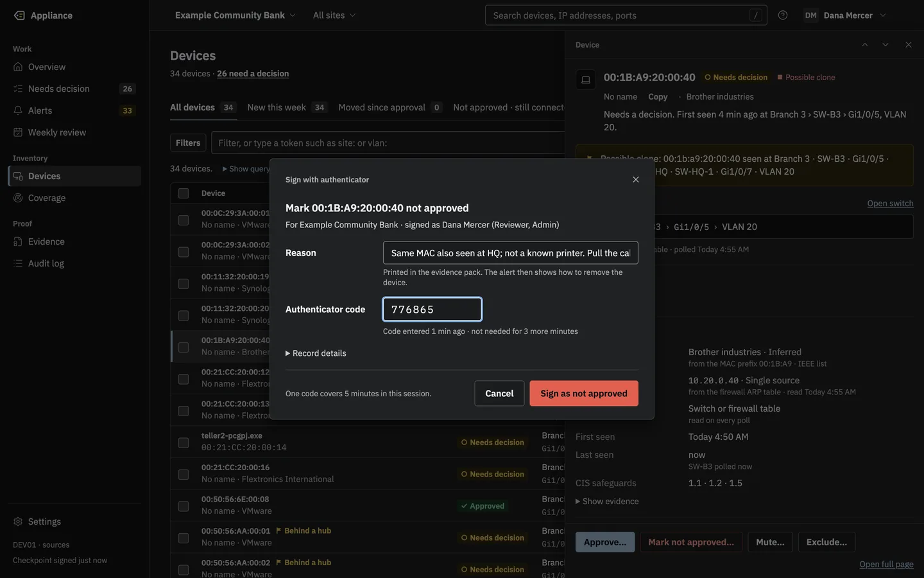
Task: Open the Dana Mercer account menu
Action: pos(846,15)
